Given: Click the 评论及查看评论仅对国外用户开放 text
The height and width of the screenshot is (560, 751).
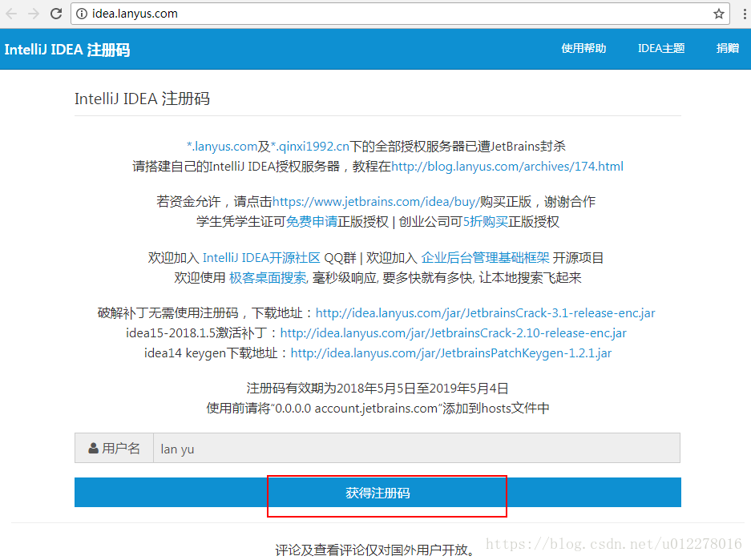Looking at the screenshot, I should click(x=375, y=550).
